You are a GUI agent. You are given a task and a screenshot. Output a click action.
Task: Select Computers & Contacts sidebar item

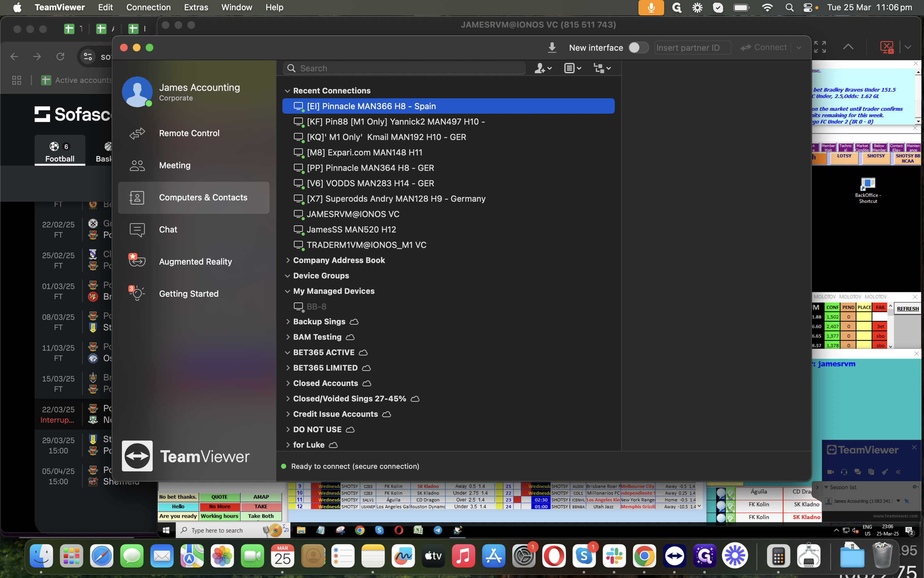click(193, 197)
